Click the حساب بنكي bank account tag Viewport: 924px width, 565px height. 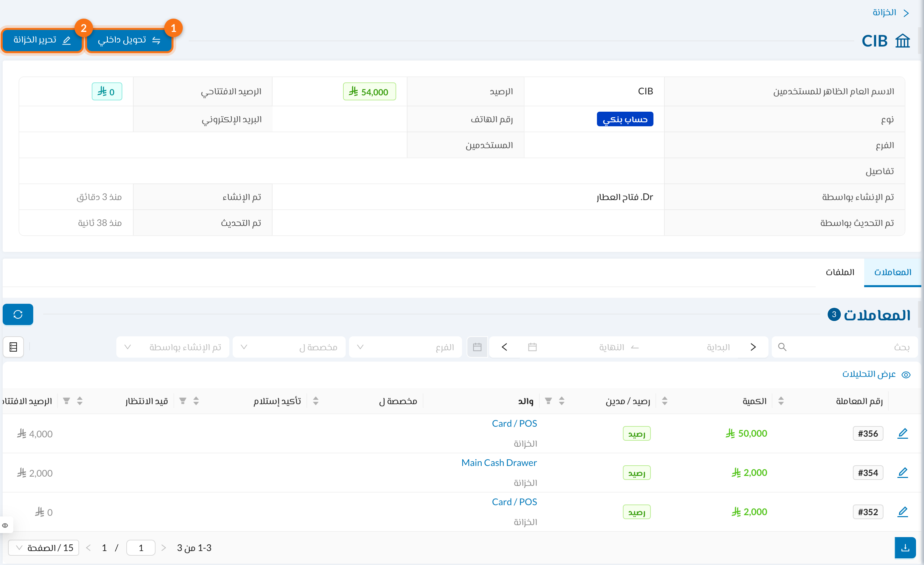(x=625, y=119)
